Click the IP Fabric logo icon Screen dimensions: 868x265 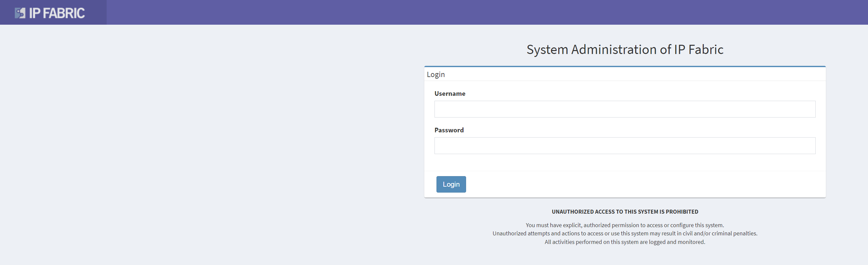(20, 13)
